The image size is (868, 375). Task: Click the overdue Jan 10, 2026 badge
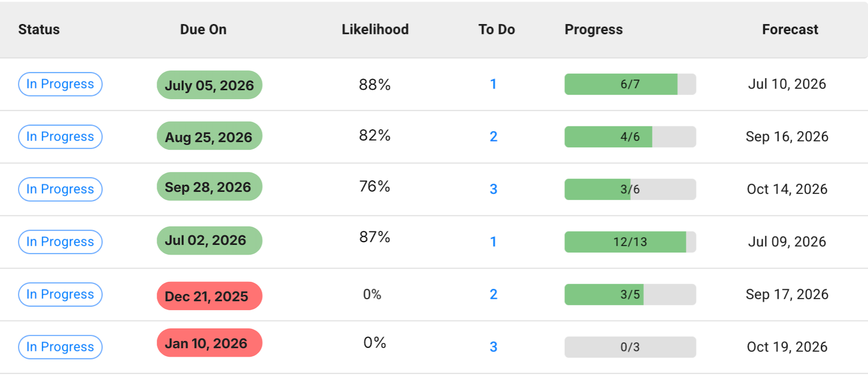209,343
